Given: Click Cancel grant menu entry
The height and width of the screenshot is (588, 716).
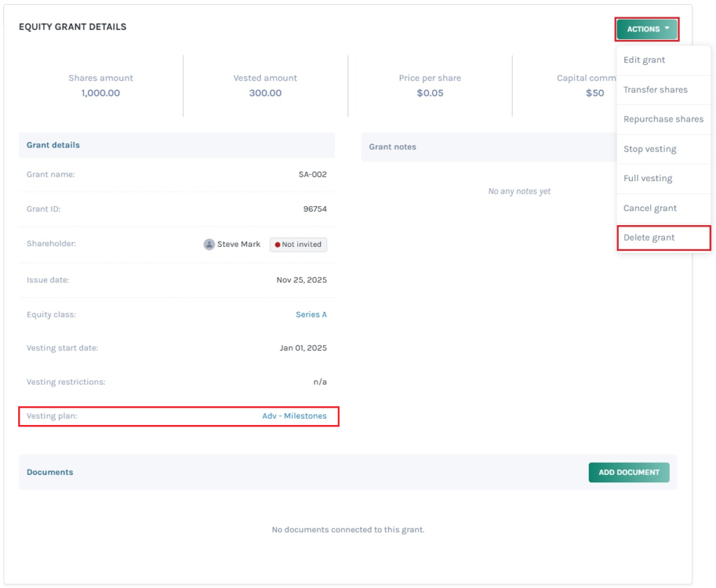Looking at the screenshot, I should [x=650, y=208].
